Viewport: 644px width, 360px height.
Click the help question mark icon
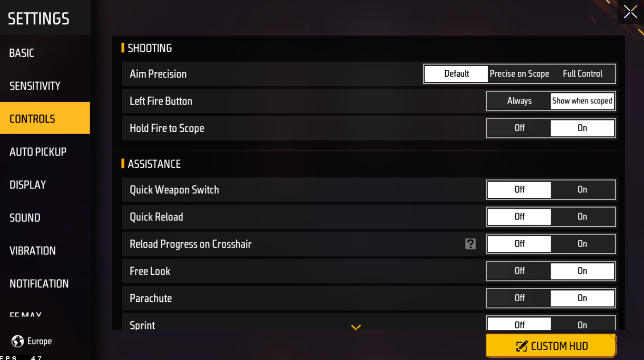(470, 244)
